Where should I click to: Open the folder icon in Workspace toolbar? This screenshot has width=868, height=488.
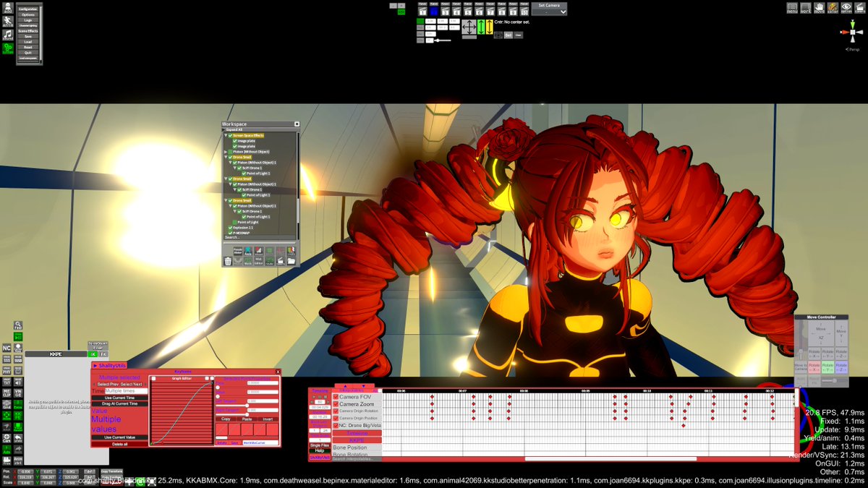(x=291, y=261)
